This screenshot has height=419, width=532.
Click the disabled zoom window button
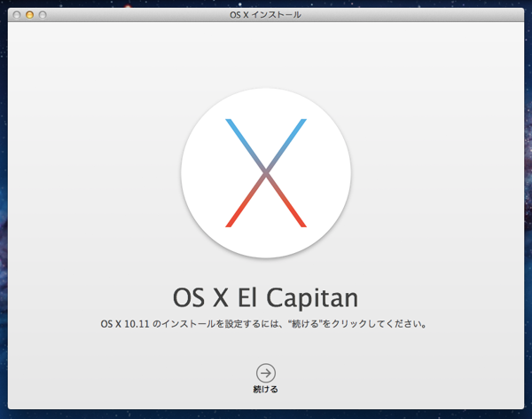point(43,15)
